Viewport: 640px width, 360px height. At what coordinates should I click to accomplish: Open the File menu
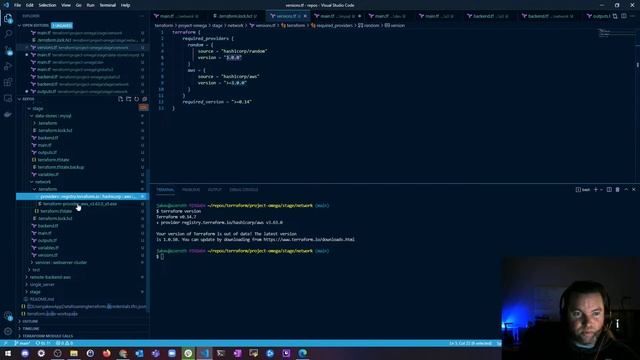(x=17, y=5)
